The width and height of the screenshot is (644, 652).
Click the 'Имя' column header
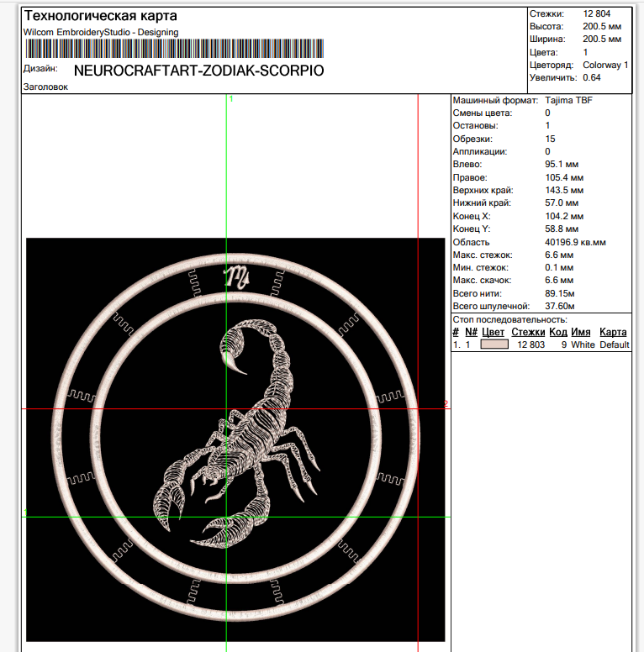(580, 332)
